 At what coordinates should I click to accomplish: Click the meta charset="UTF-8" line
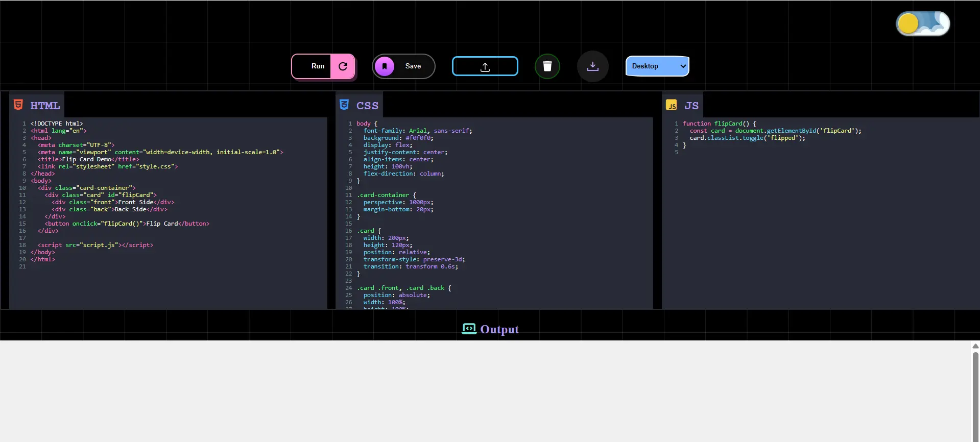[x=76, y=145]
